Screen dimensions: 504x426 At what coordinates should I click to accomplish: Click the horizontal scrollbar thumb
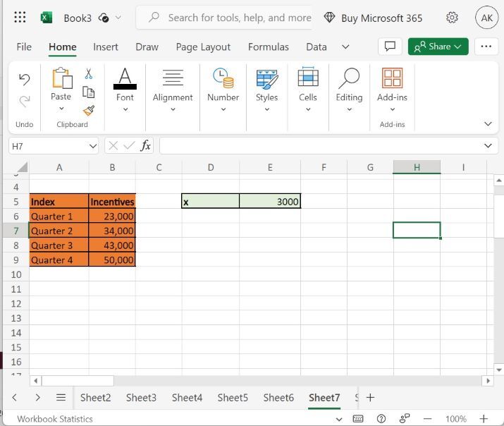(x=78, y=381)
